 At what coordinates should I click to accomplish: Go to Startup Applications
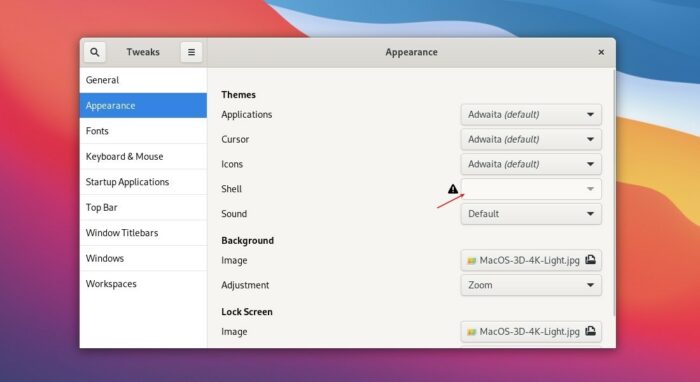(x=143, y=182)
